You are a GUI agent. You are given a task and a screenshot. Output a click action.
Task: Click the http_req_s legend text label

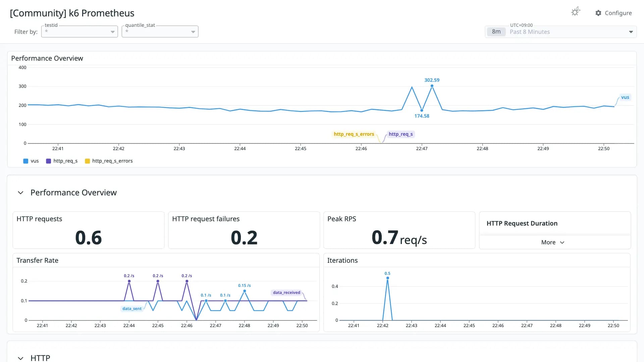(65, 161)
